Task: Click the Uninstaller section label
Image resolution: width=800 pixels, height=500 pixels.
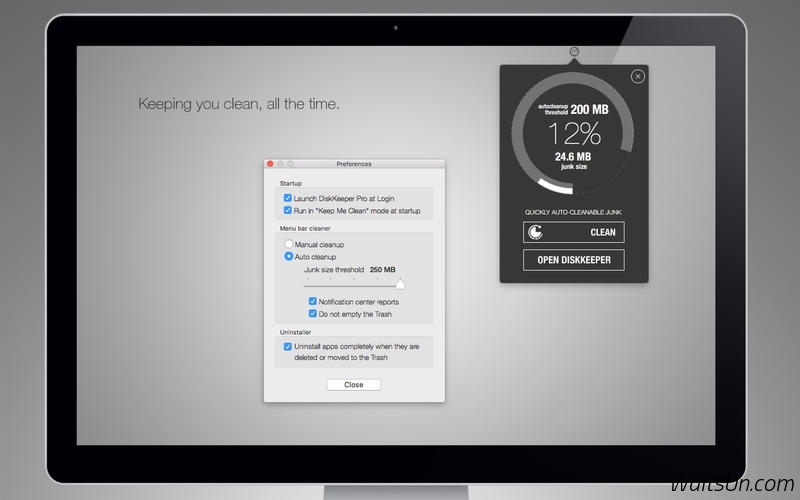Action: 295,332
